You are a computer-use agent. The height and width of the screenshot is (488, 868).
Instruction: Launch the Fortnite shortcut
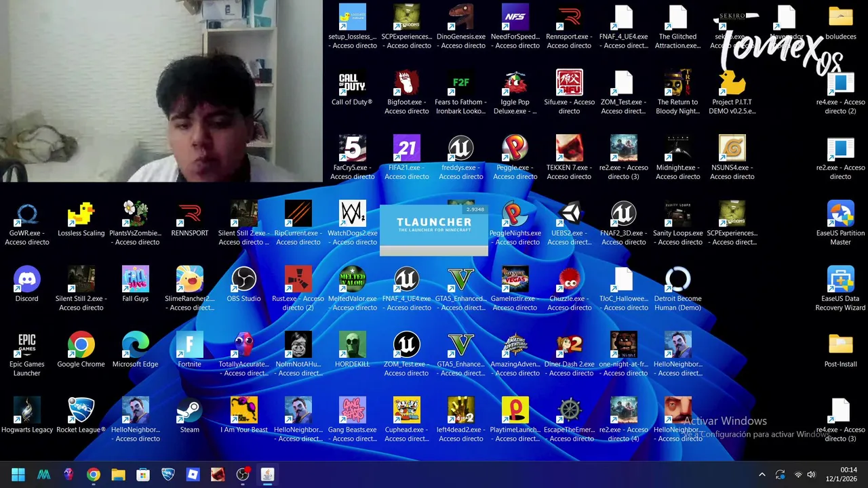pyautogui.click(x=190, y=350)
